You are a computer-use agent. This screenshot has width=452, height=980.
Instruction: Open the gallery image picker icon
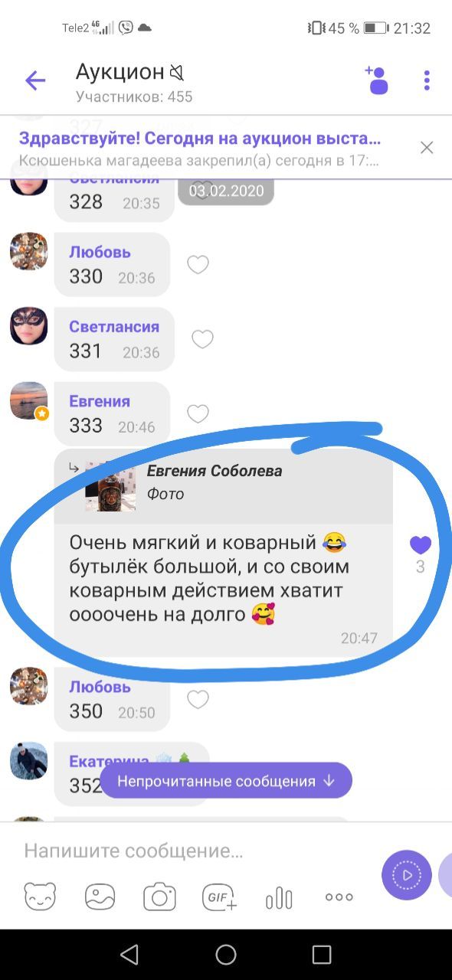[x=100, y=897]
